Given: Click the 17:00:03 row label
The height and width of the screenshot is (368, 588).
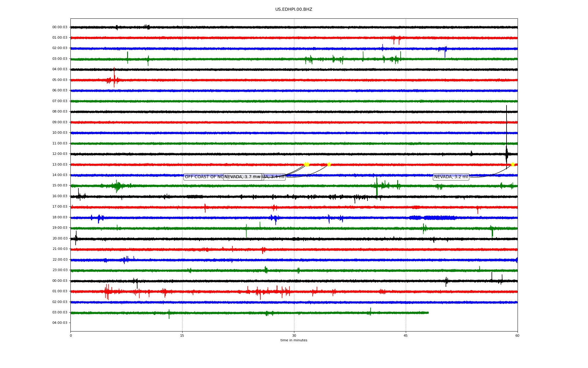Looking at the screenshot, I should (60, 207).
